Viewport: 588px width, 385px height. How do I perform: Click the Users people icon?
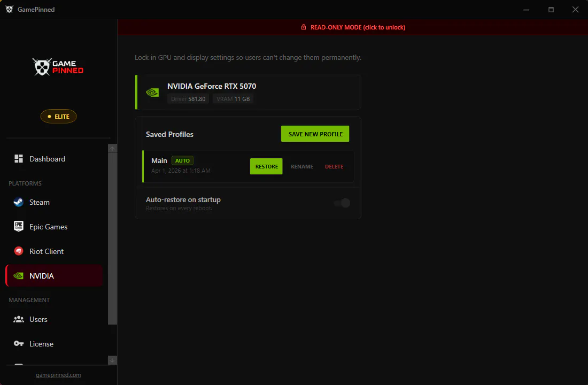[x=19, y=319]
